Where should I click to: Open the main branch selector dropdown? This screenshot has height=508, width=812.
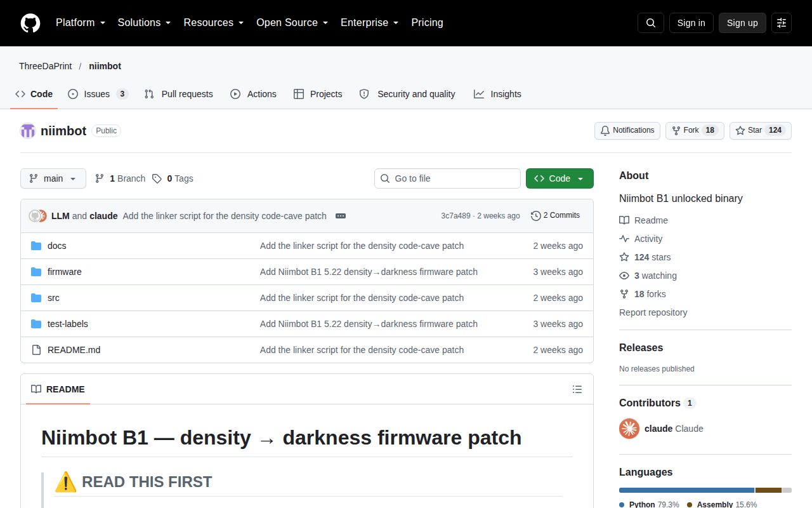pyautogui.click(x=53, y=178)
